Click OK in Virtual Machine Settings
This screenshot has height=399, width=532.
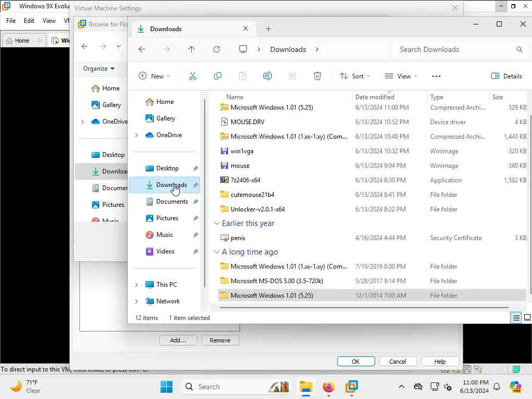point(355,362)
